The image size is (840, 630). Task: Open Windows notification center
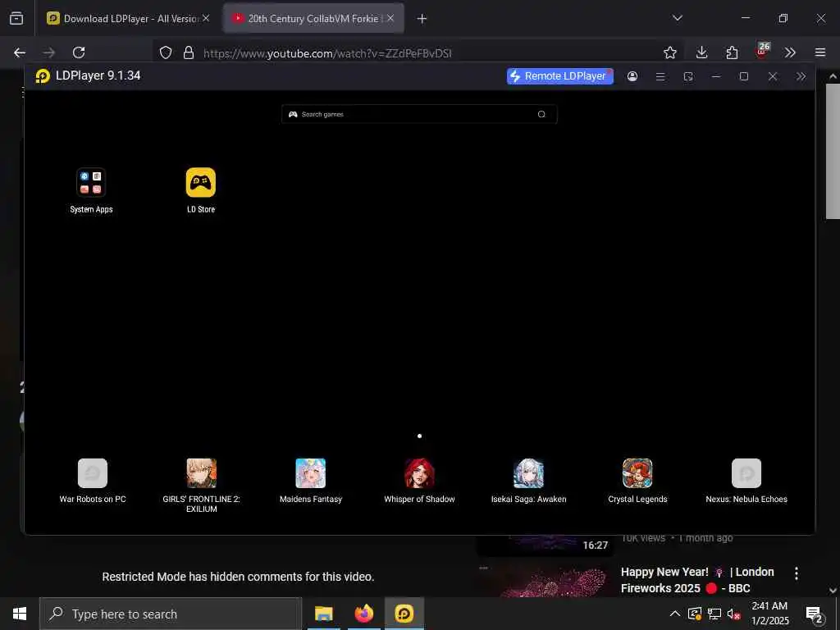click(815, 614)
